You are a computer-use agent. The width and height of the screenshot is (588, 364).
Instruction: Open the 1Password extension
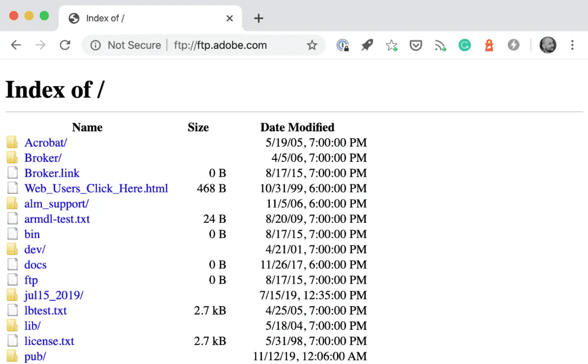click(343, 45)
